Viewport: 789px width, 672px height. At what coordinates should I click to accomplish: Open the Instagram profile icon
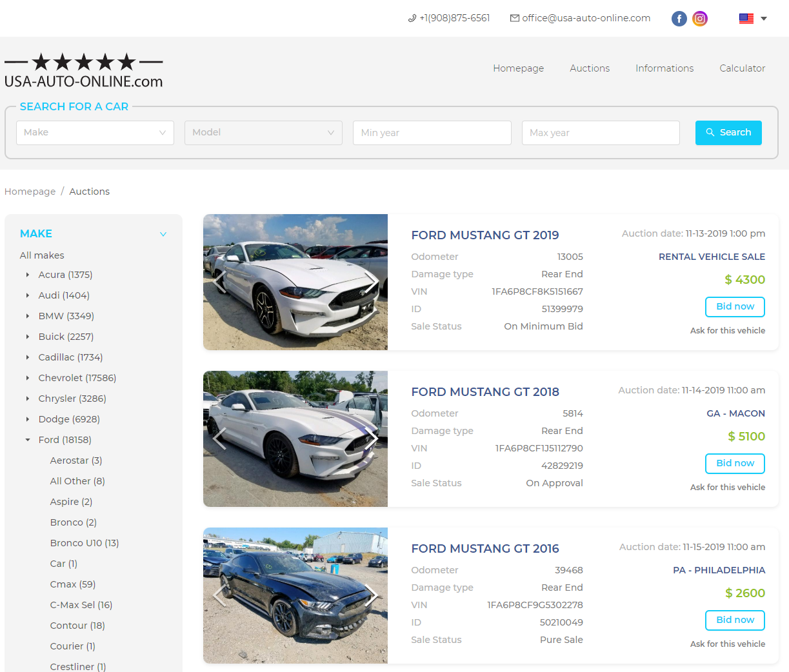(x=700, y=19)
